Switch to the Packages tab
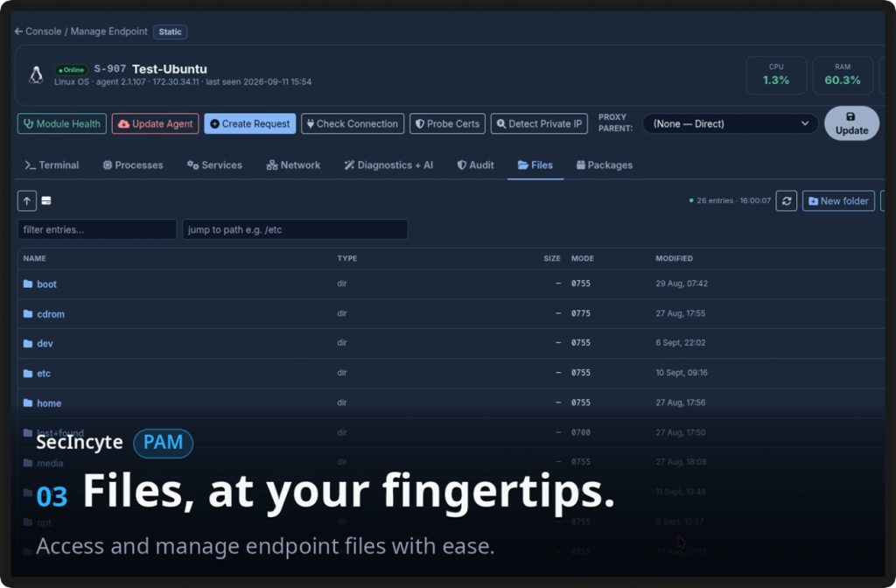 (605, 165)
